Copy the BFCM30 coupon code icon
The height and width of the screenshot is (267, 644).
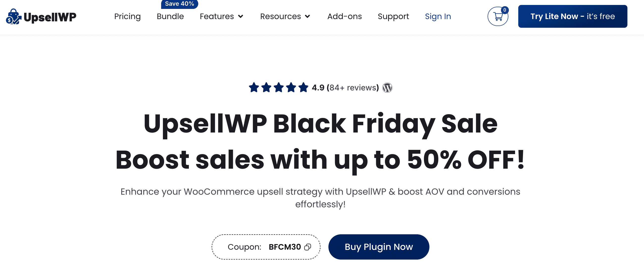[307, 247]
